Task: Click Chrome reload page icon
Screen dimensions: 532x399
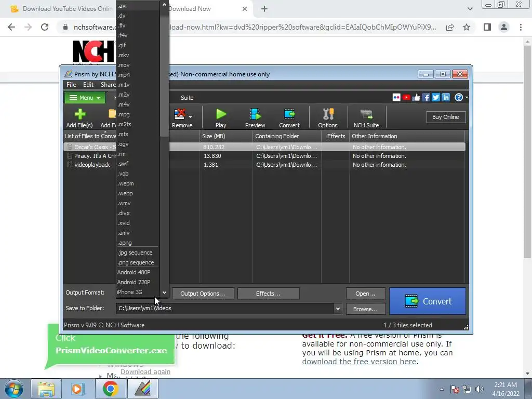Action: click(45, 27)
